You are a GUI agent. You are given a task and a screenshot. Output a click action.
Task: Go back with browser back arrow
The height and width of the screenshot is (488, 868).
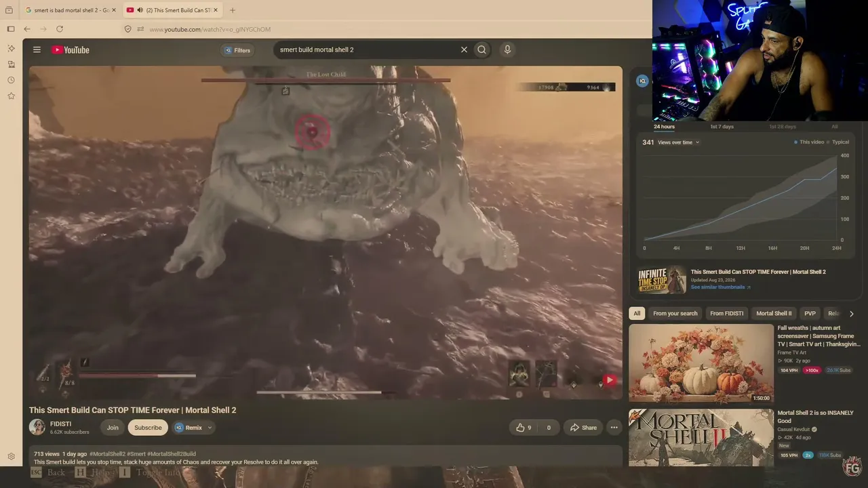(x=27, y=29)
